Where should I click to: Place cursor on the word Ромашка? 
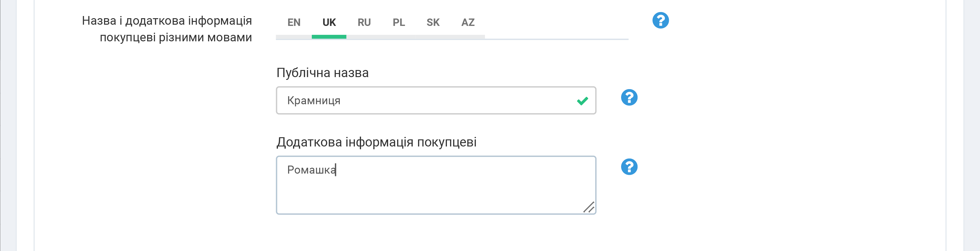coord(311,170)
